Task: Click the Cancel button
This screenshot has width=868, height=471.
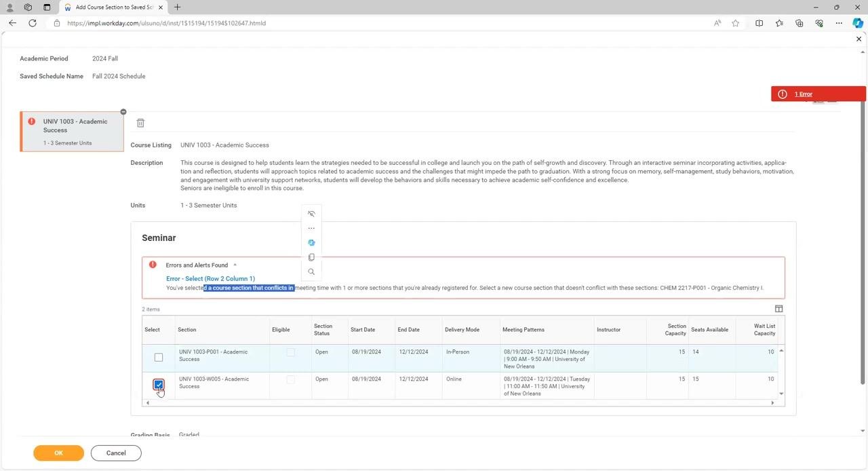Action: (116, 453)
